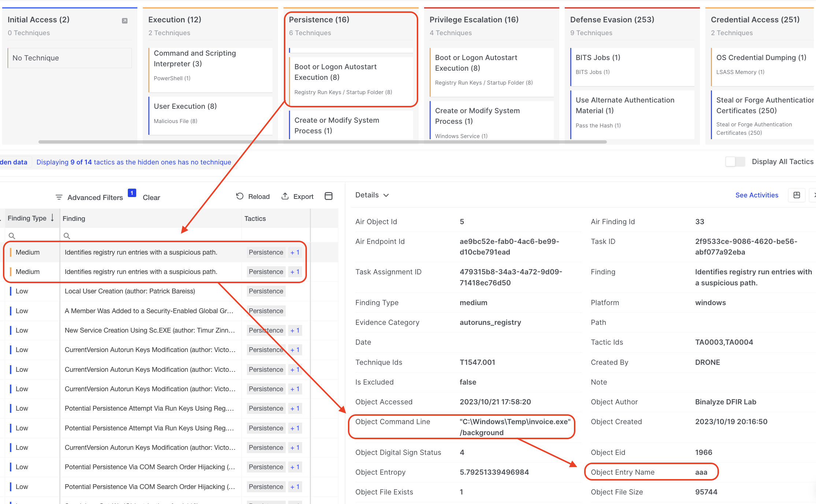The height and width of the screenshot is (504, 816).
Task: Click the Initial Access expand icon
Action: tap(125, 21)
